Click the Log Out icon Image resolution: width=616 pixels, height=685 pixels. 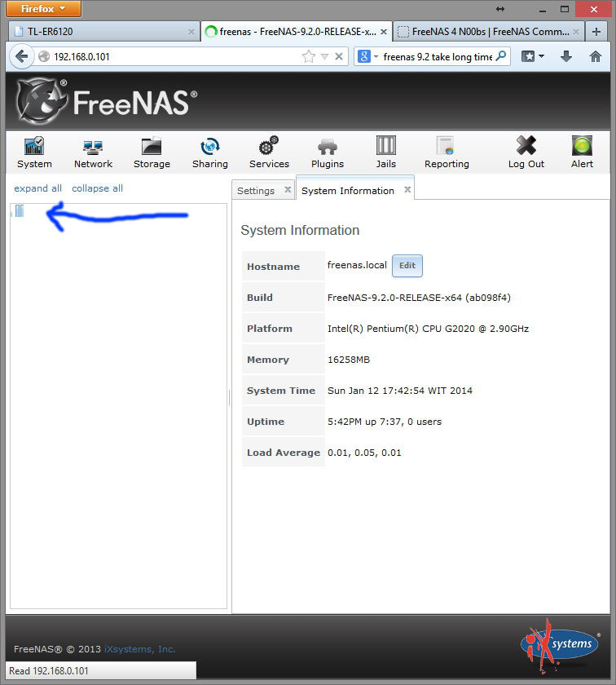coord(526,145)
